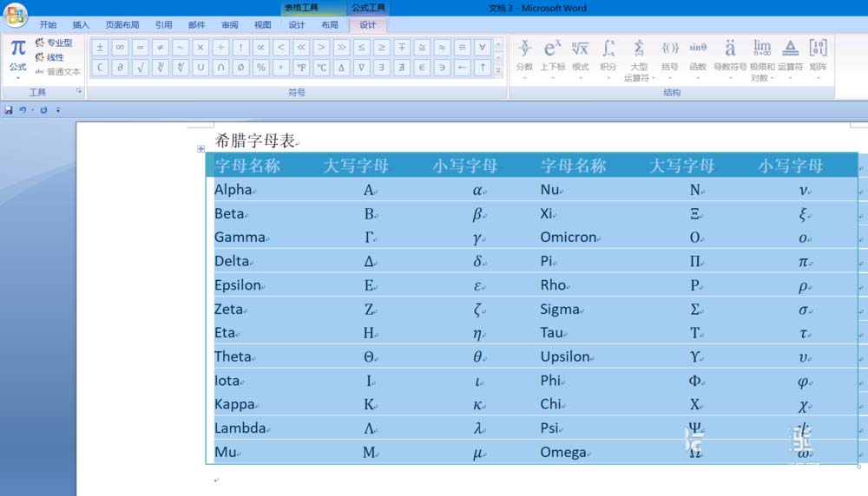Insert the proportional-to symbol
The image size is (868, 496).
(260, 48)
